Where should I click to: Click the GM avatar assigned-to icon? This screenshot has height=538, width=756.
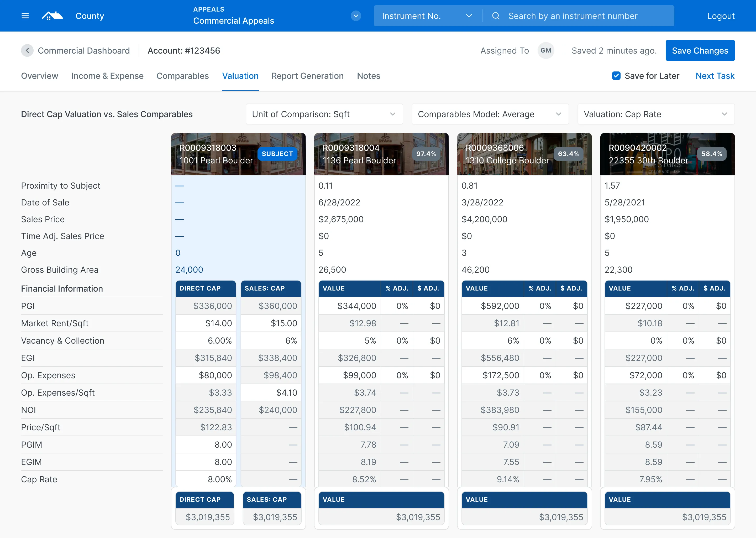(545, 51)
